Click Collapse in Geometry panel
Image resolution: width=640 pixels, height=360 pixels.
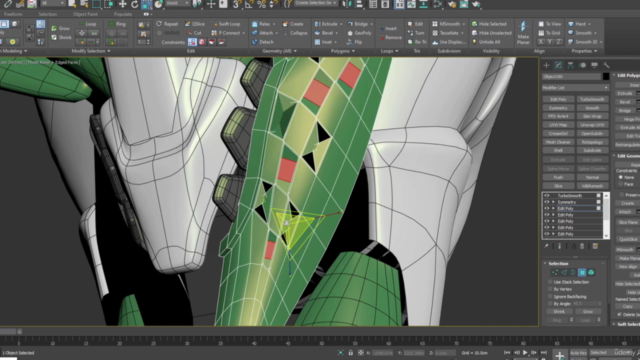pos(295,33)
